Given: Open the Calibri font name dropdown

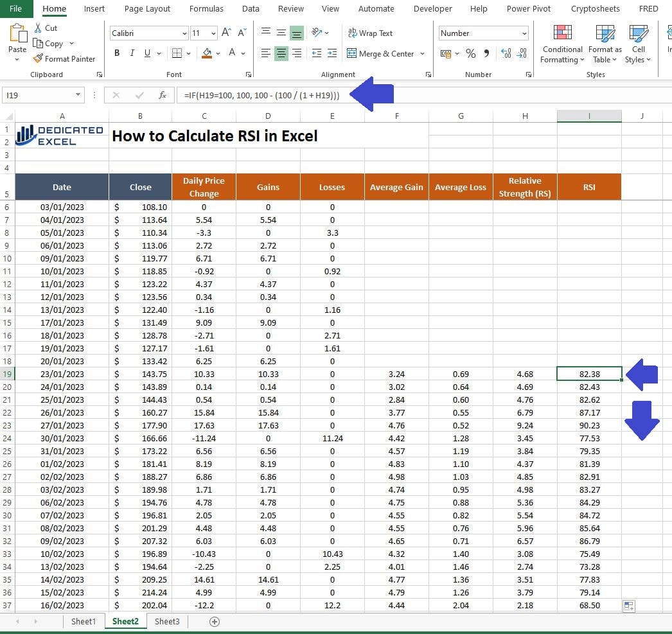Looking at the screenshot, I should coord(184,33).
